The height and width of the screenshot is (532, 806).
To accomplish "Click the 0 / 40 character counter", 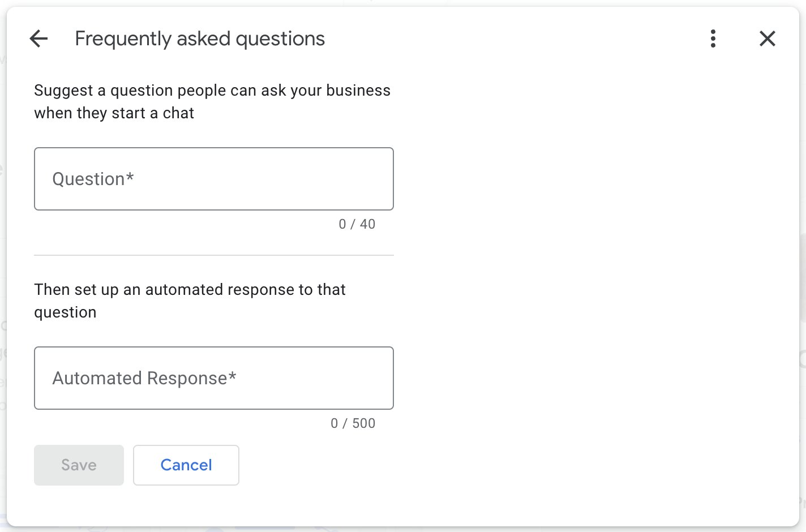I will pos(357,224).
